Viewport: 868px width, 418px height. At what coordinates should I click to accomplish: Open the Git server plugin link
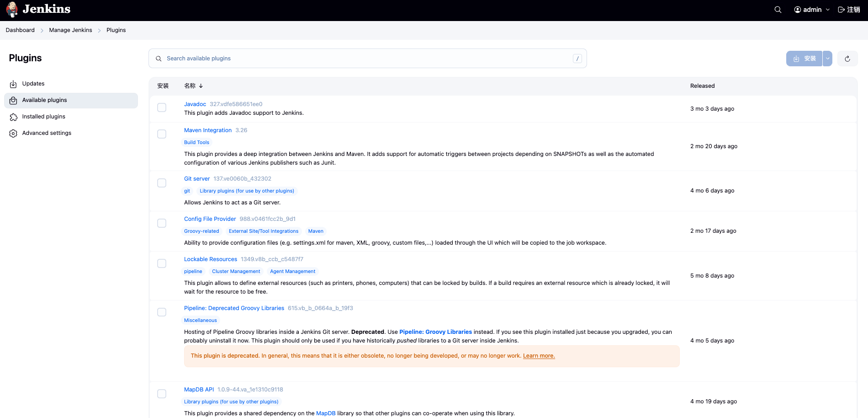click(197, 179)
